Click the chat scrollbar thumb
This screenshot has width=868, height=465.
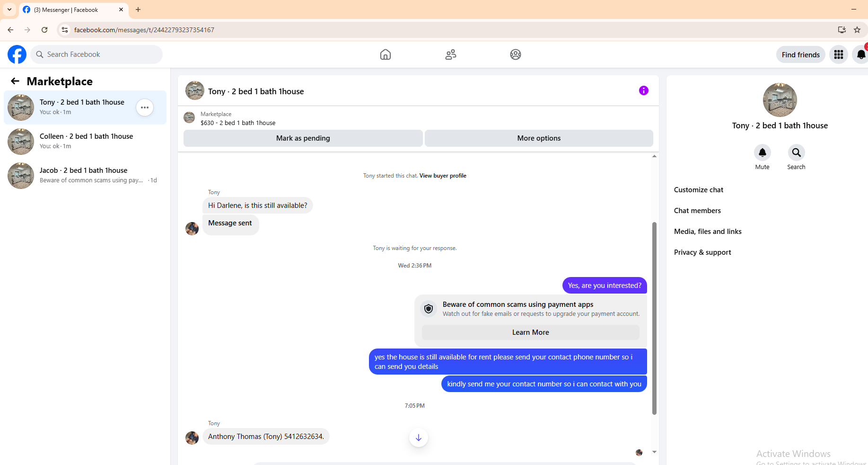pos(654,318)
